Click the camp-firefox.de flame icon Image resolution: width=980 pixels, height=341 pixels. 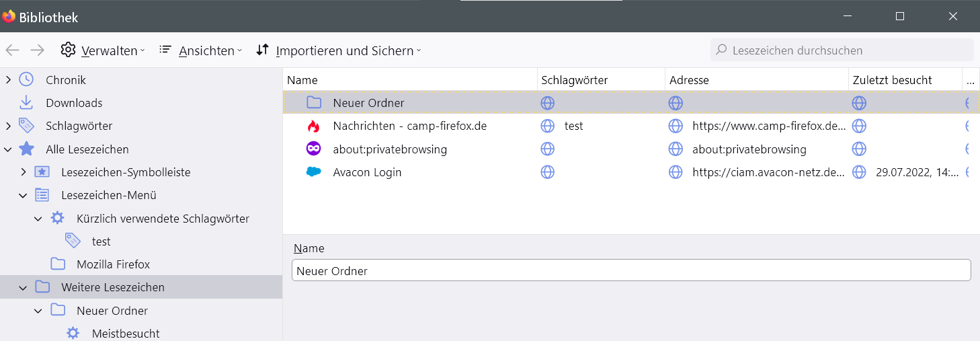coord(313,126)
